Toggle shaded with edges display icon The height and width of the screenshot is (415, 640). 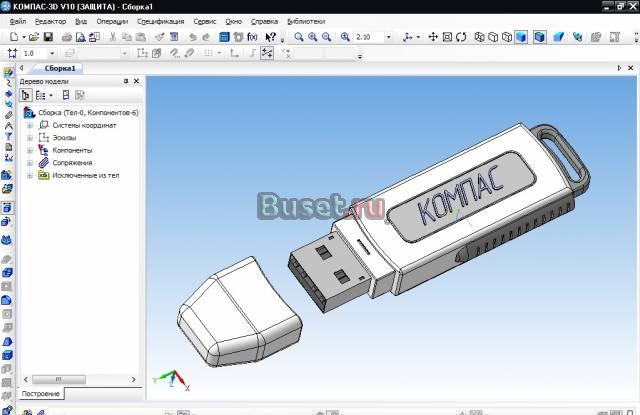(540, 37)
